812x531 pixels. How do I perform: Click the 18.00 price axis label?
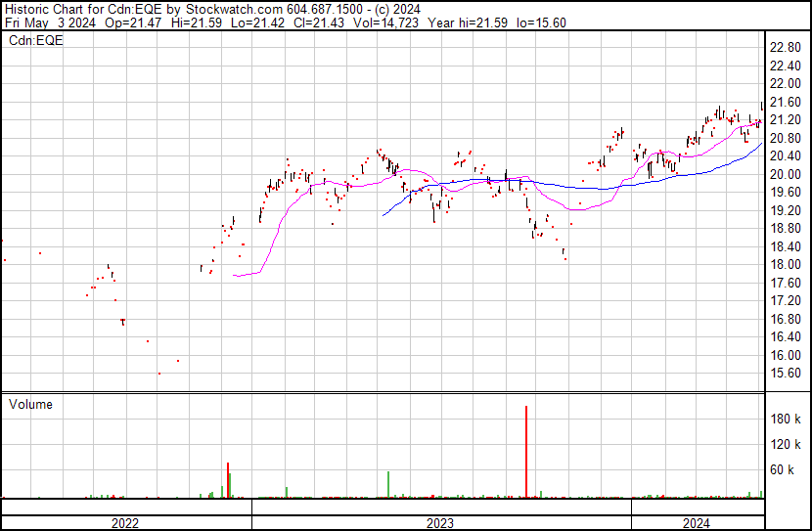[x=785, y=264]
